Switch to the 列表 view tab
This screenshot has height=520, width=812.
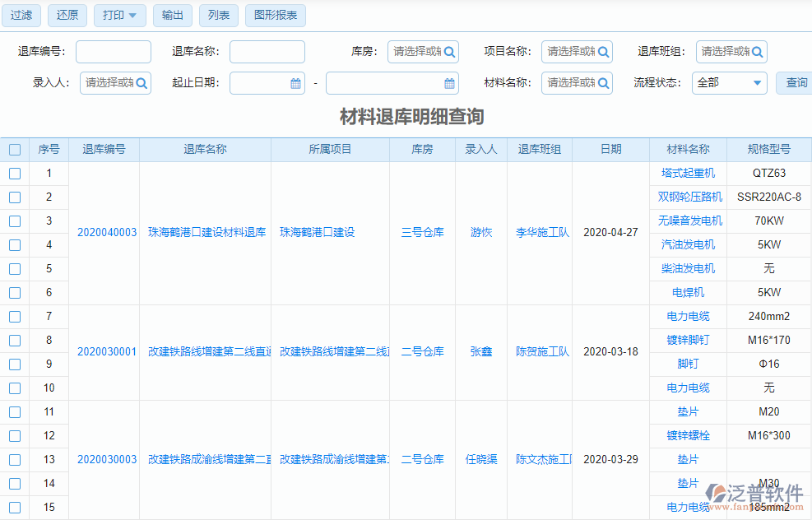tap(218, 15)
